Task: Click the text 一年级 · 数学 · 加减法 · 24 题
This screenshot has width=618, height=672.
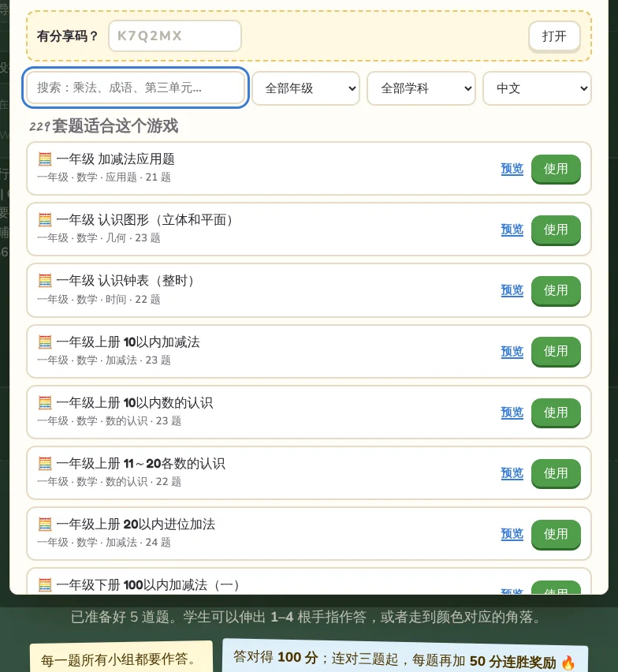Action: (x=104, y=543)
